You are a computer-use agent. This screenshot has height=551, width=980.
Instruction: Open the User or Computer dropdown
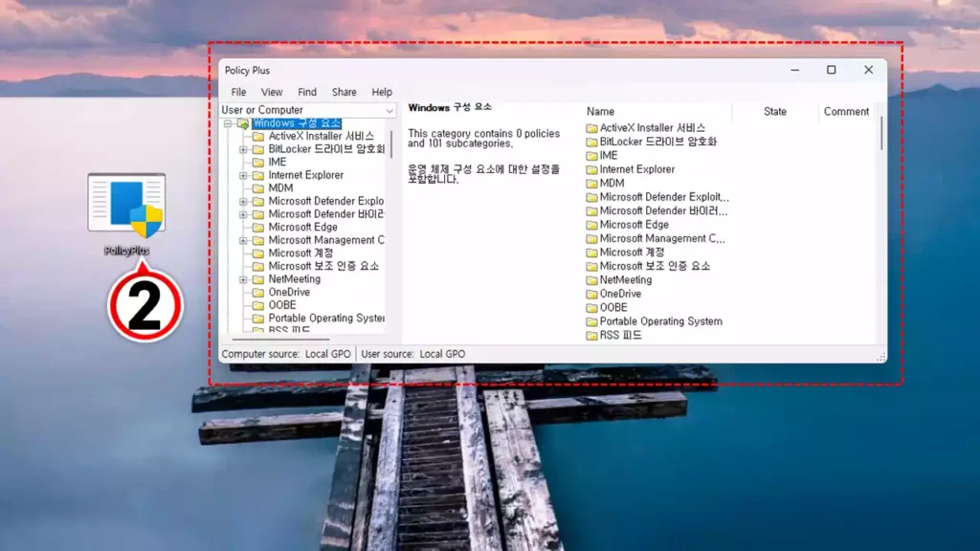[x=307, y=110]
